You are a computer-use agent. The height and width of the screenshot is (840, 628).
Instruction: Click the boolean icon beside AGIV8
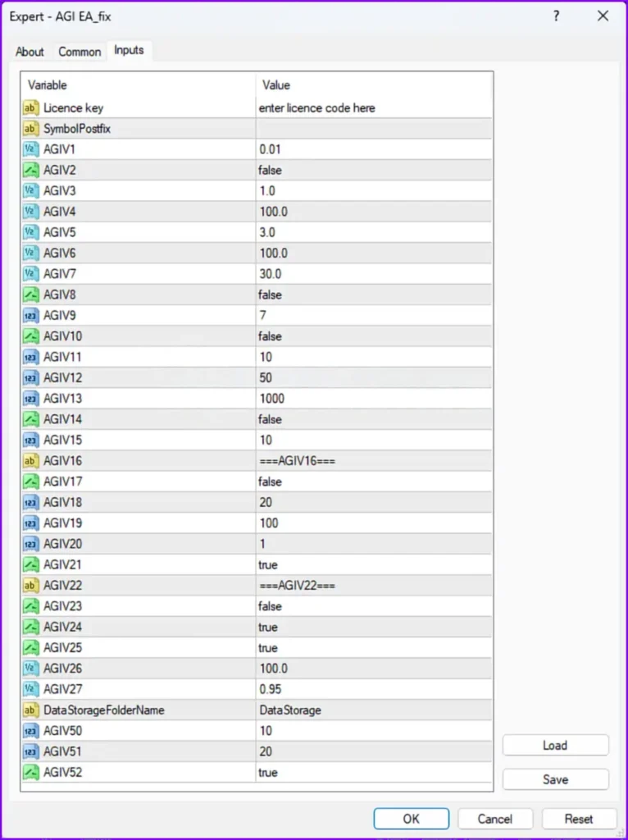(31, 294)
